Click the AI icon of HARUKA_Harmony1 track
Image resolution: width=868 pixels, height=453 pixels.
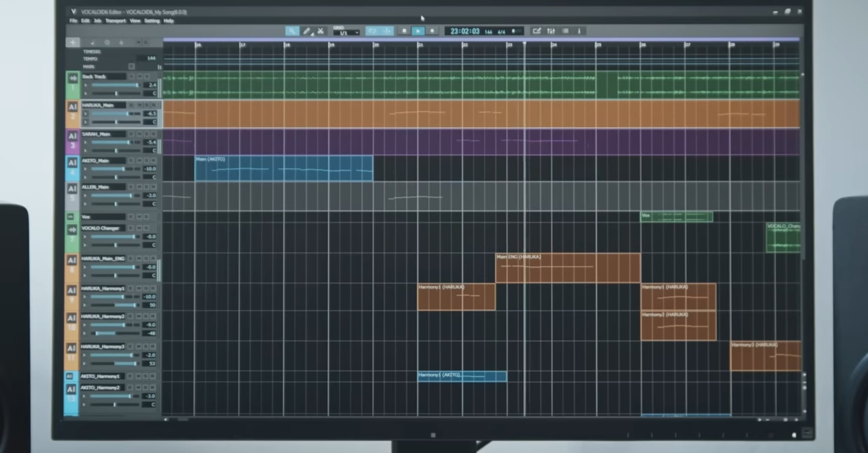point(72,291)
